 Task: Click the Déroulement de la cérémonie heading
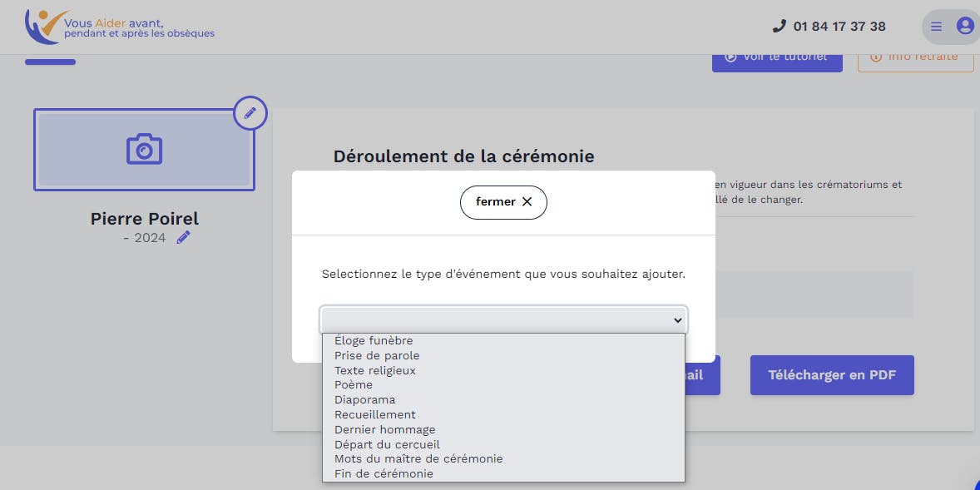463,156
